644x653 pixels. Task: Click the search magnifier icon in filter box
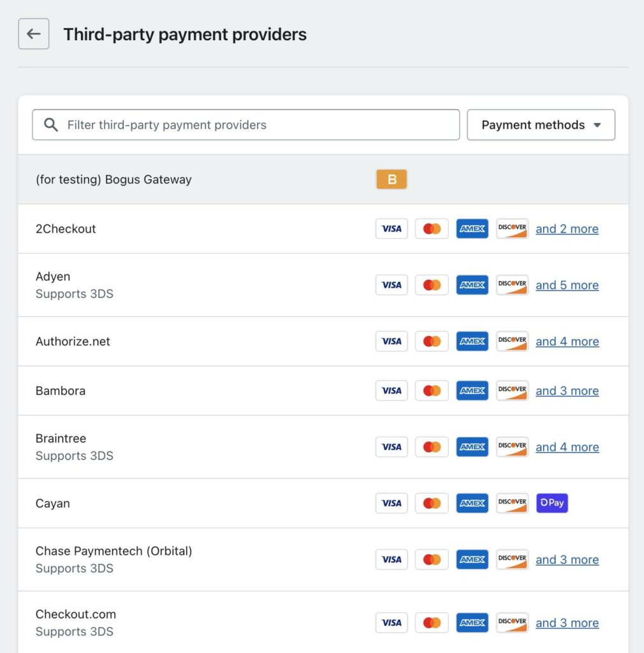click(51, 125)
